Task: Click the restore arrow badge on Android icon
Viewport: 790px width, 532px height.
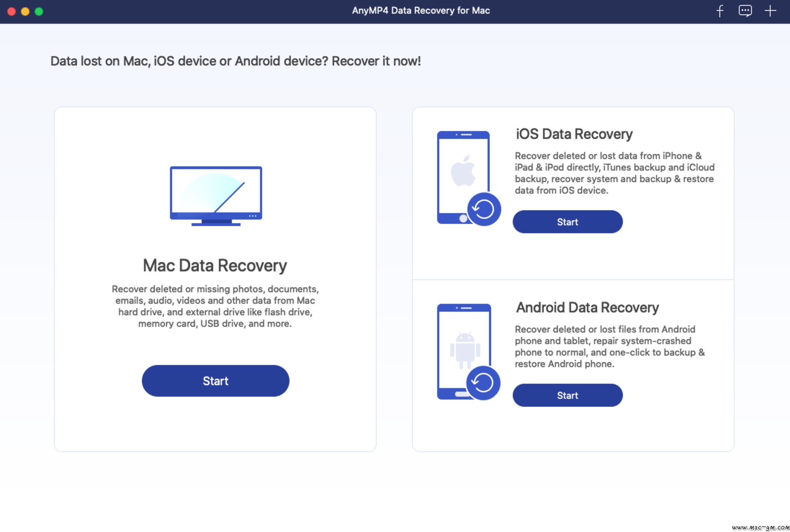Action: pyautogui.click(x=483, y=383)
